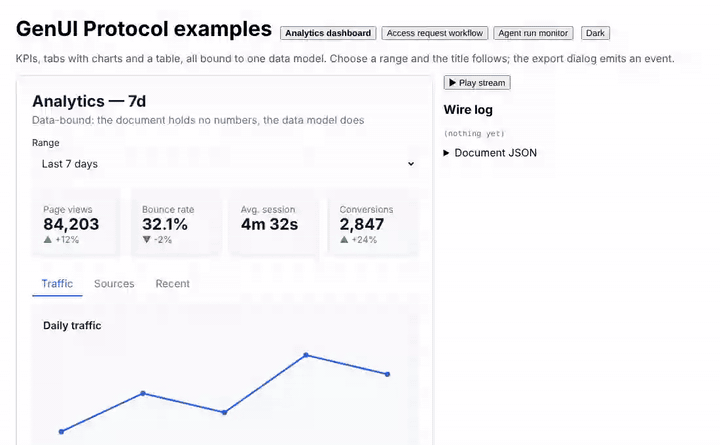Click the Wire log heading
Screen dimensions: 720x445
coord(468,110)
